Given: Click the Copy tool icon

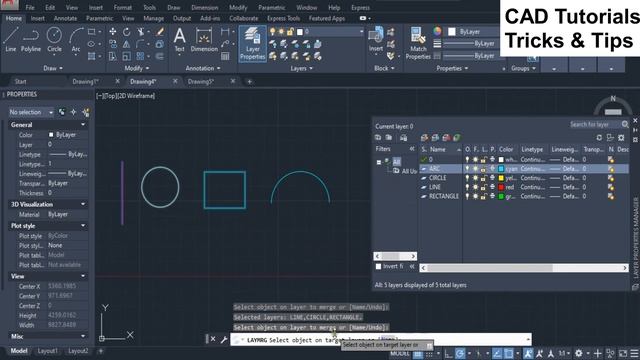Looking at the screenshot, I should pyautogui.click(x=113, y=44).
